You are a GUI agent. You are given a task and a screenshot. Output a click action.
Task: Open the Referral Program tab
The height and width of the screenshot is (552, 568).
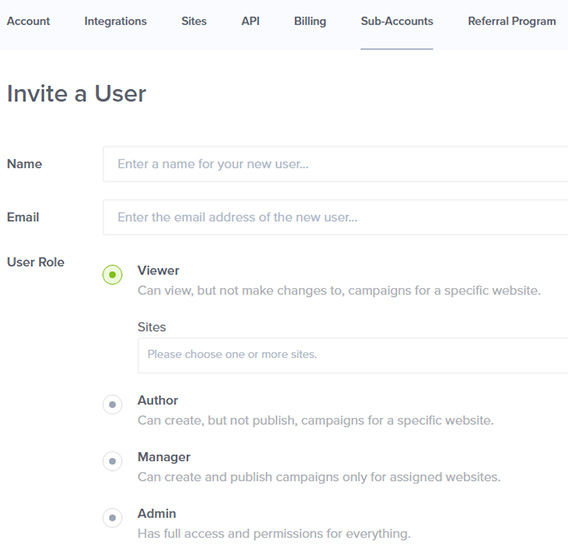click(512, 21)
